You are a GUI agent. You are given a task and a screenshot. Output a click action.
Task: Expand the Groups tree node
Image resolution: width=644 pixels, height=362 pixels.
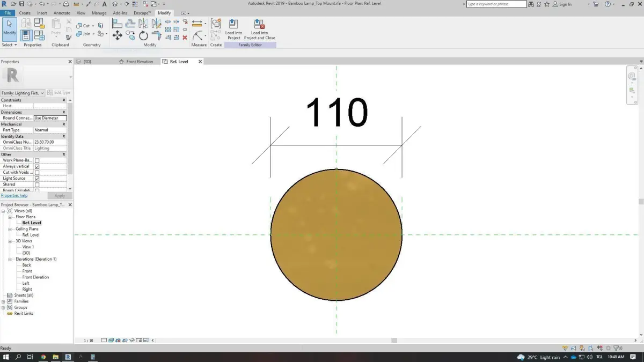(3, 307)
